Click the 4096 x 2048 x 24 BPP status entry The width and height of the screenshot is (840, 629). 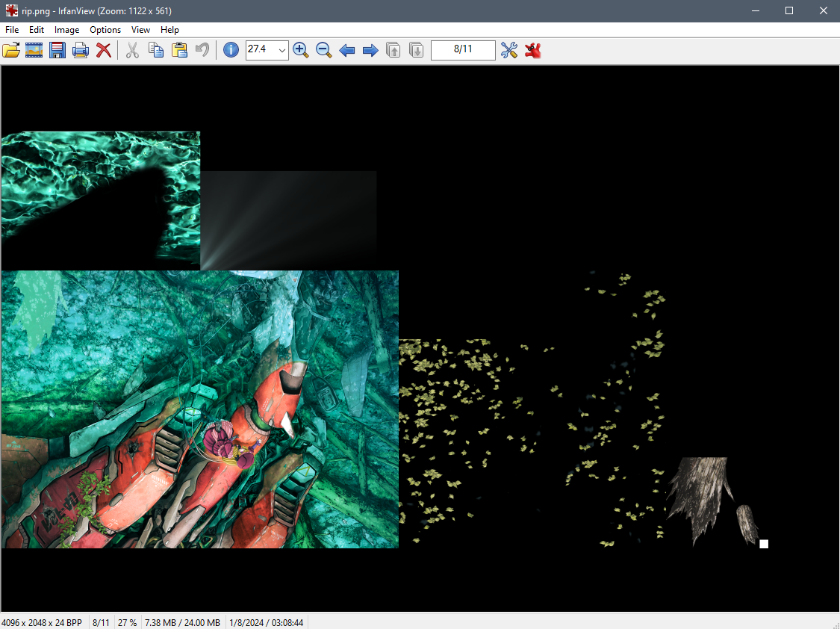[x=43, y=622]
